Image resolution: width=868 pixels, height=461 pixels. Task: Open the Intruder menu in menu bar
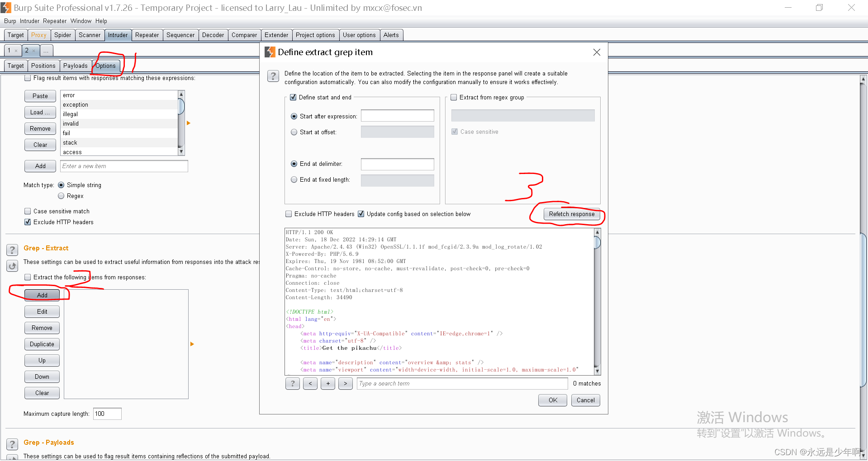point(29,21)
